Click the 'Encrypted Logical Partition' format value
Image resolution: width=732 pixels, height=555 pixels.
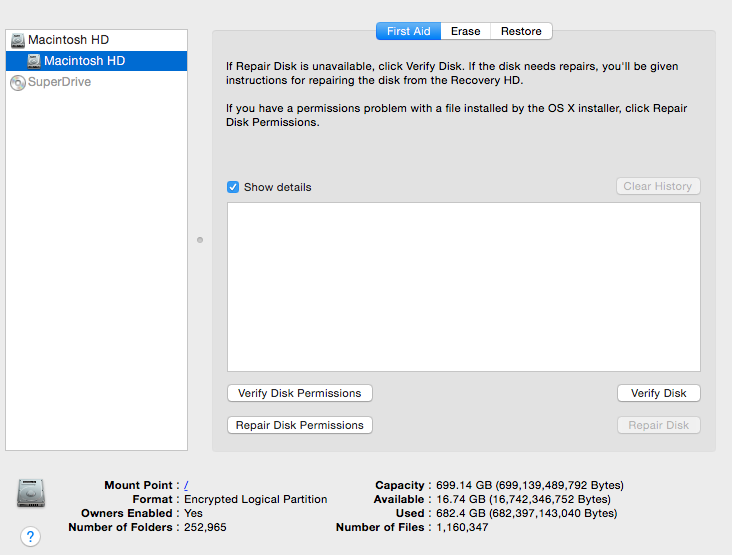pos(255,499)
